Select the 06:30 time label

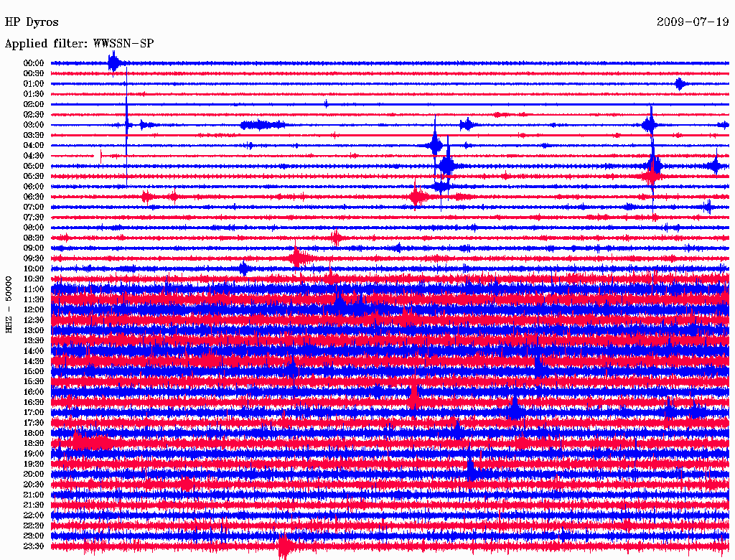click(33, 197)
